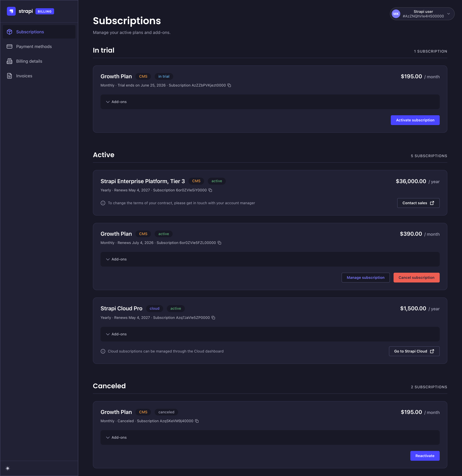This screenshot has height=476, width=462.
Task: Copy subscription ID AzZZbPVKjezt0000
Action: (229, 85)
